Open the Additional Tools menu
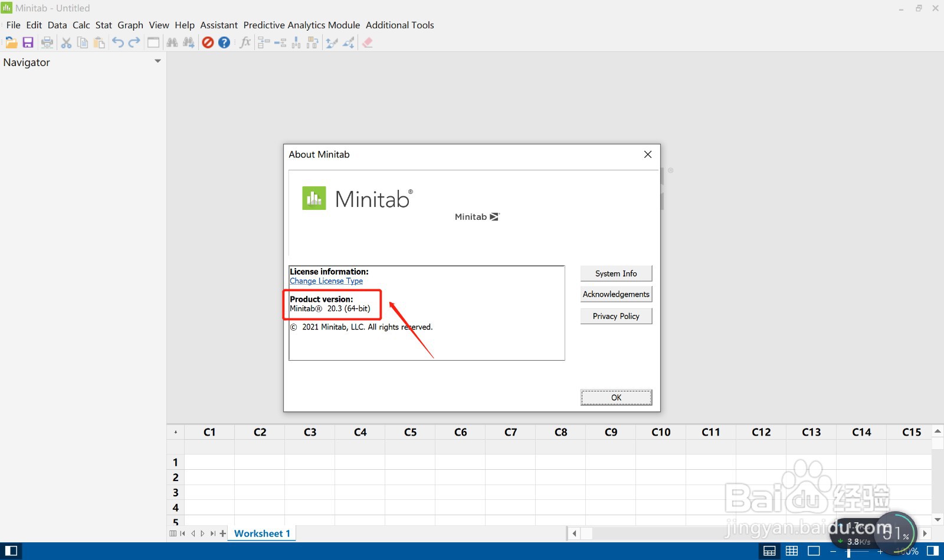Viewport: 944px width, 560px height. 400,25
